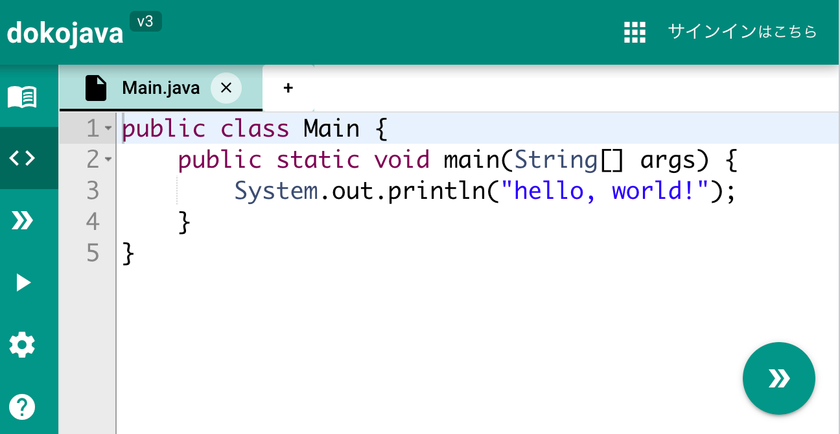Click the word 'class' in line 1
This screenshot has width=840, height=434.
point(254,129)
